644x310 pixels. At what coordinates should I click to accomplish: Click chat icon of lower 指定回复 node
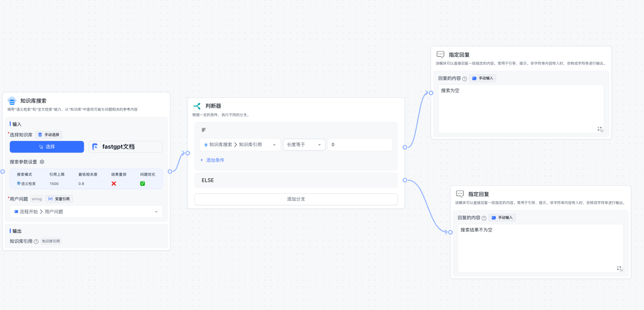click(460, 194)
